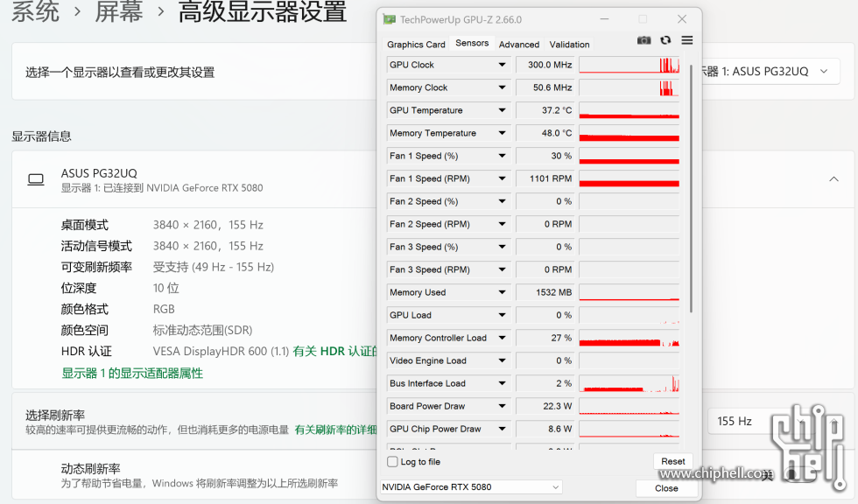Open the Fan 2 Speed (%) dropdown
This screenshot has width=858, height=504.
[502, 201]
